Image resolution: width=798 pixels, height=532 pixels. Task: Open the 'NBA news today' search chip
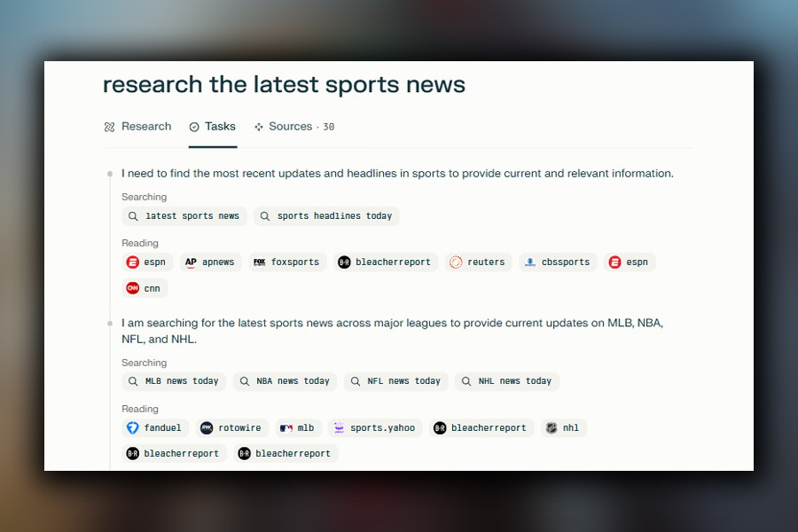tap(285, 381)
